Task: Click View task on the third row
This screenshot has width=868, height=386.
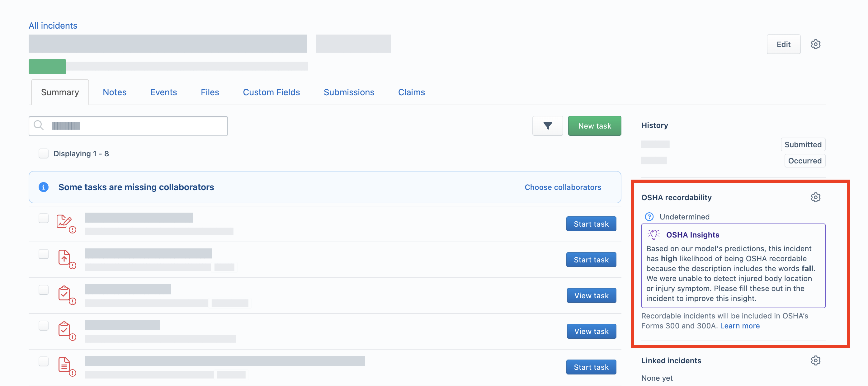Action: click(x=591, y=295)
